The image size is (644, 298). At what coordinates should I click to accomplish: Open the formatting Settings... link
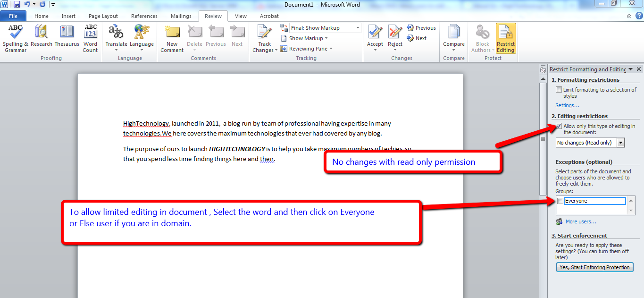pos(567,105)
